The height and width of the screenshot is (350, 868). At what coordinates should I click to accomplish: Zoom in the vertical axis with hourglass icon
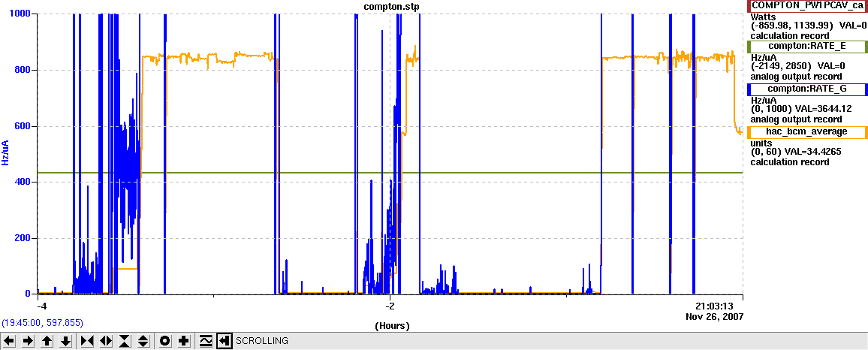[125, 340]
